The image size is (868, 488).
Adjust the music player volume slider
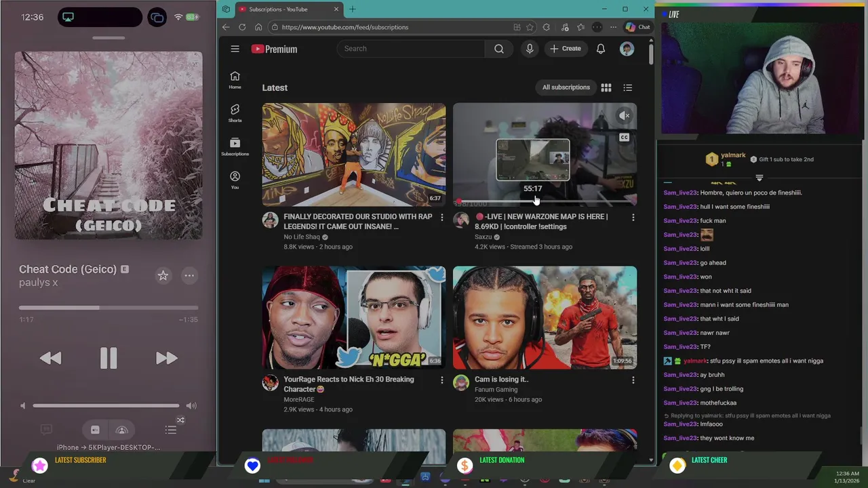106,406
